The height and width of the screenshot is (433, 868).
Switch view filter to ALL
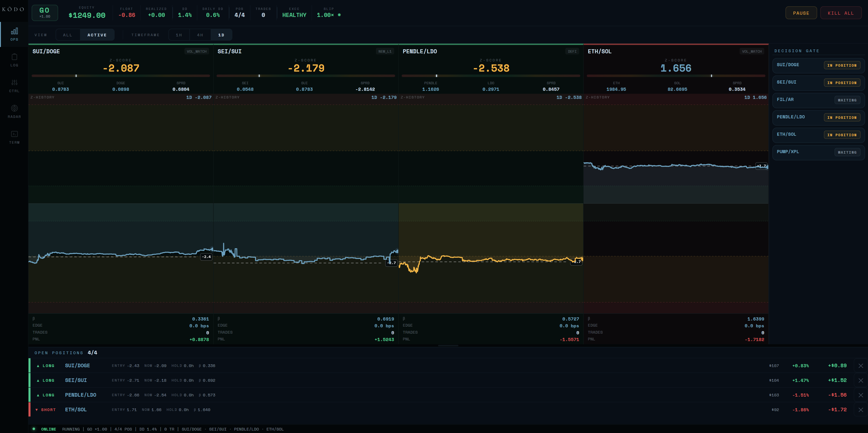tap(68, 35)
